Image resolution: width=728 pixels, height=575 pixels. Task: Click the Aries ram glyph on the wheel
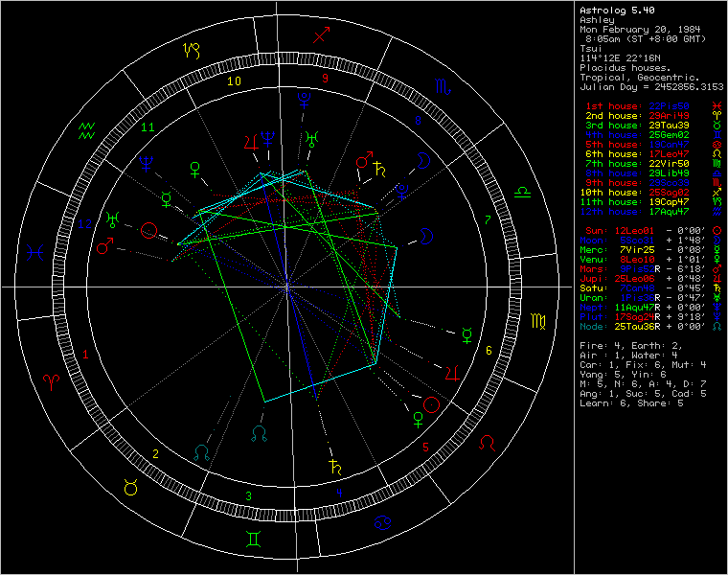[51, 382]
